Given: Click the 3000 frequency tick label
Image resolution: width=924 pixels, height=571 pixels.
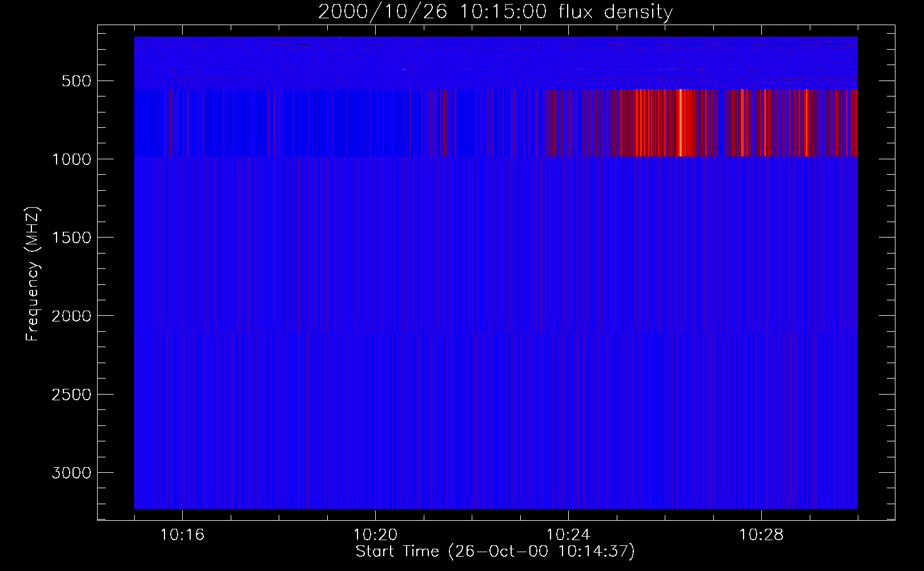Looking at the screenshot, I should click(x=71, y=473).
